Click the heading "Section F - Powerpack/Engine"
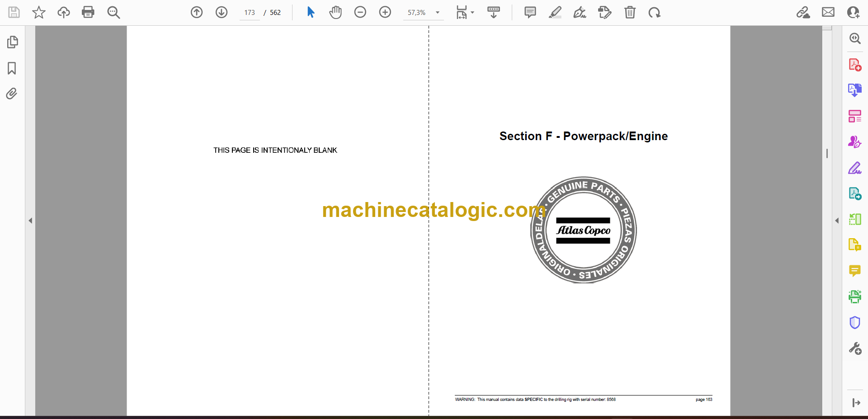This screenshot has width=868, height=419. (x=583, y=136)
